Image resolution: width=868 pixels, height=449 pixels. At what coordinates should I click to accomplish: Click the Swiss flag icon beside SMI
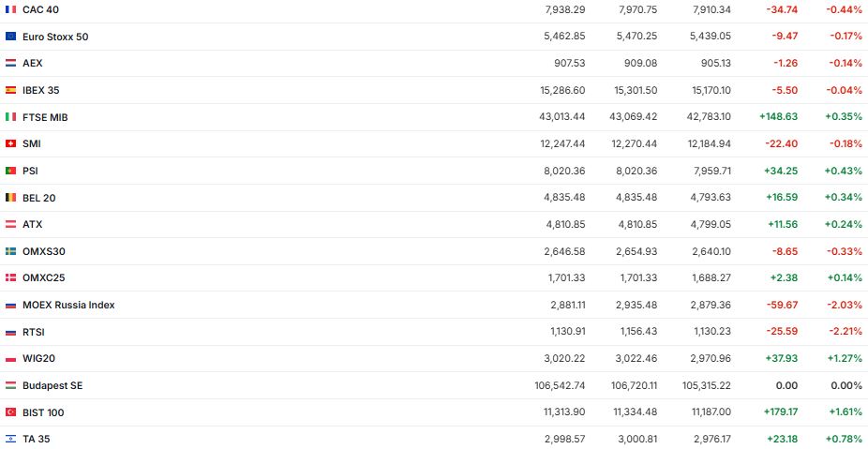[x=10, y=143]
